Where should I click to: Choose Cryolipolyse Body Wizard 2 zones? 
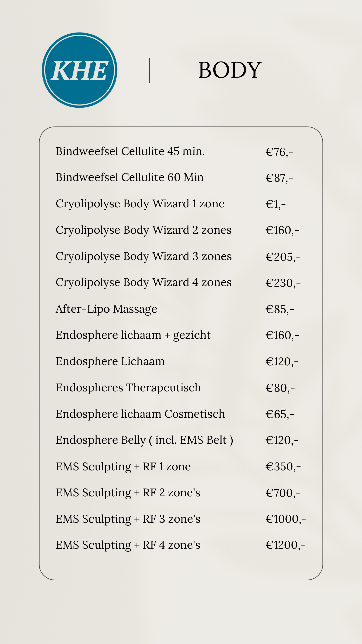(x=143, y=230)
